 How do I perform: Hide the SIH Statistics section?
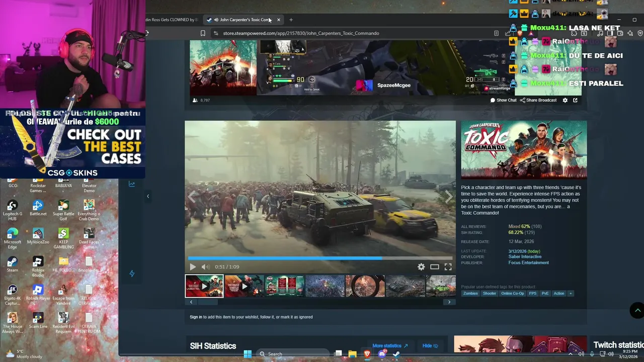(430, 346)
